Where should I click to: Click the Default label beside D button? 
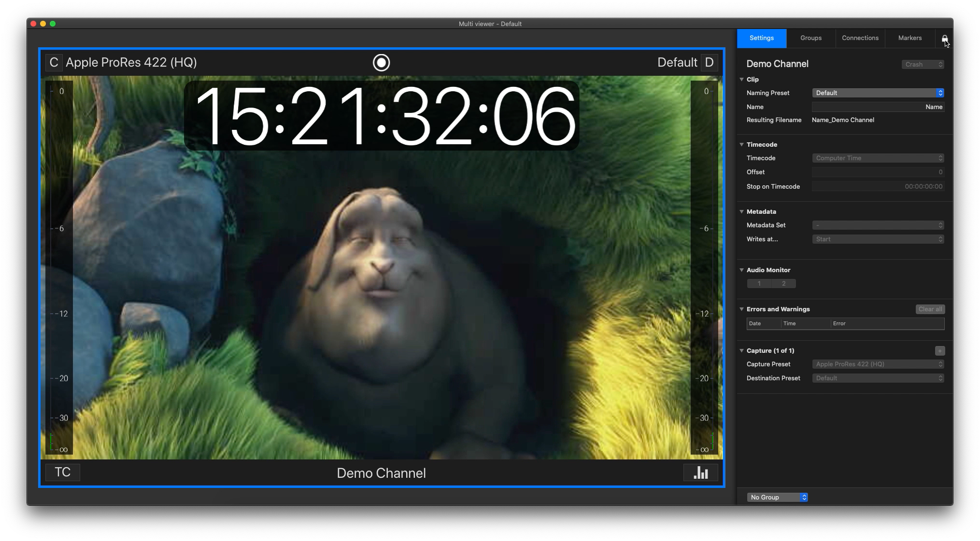tap(677, 63)
